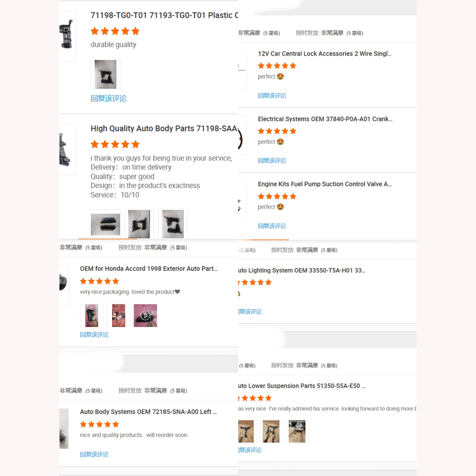This screenshot has width=476, height=476.
Task: Open durable quality review photo thumbnail
Action: (105, 74)
